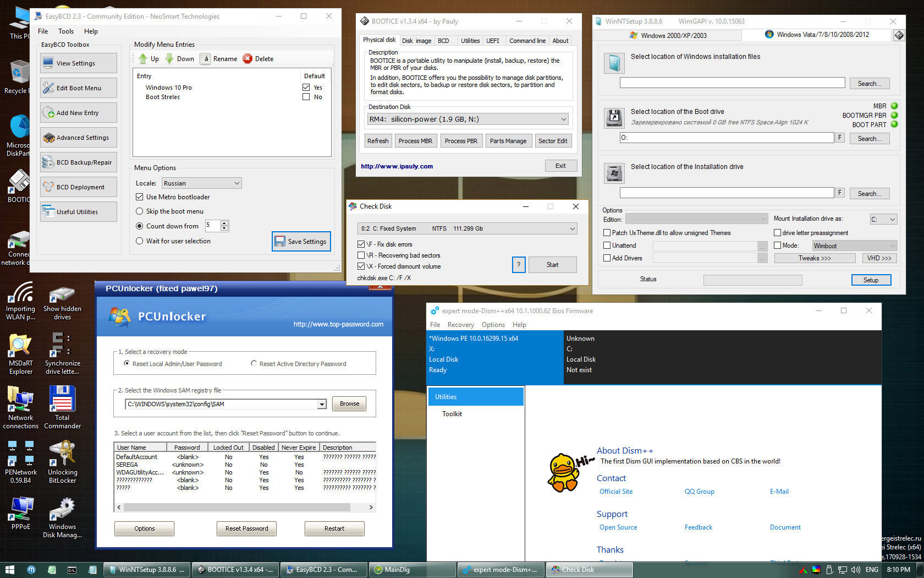Viewport: 924px width, 578px height.
Task: Open MSDaRT Explorer desktop icon
Action: click(20, 354)
